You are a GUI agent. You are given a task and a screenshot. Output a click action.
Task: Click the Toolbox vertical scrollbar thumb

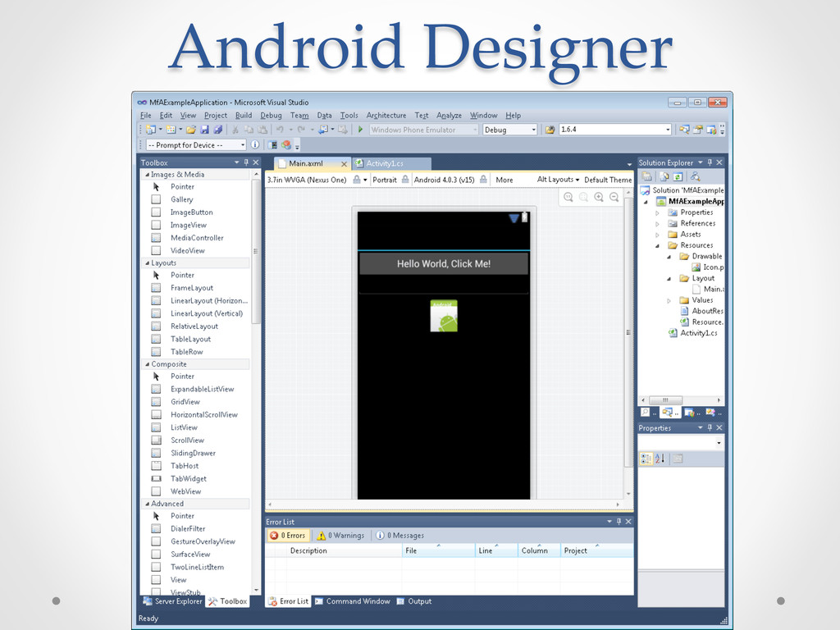click(x=256, y=252)
